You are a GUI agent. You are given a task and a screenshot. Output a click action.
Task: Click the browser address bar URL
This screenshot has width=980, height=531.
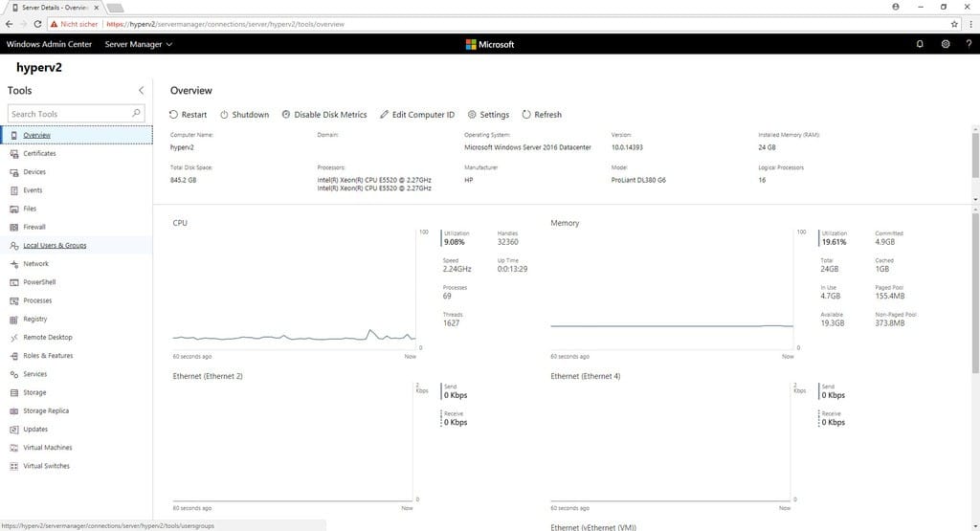pyautogui.click(x=225, y=24)
